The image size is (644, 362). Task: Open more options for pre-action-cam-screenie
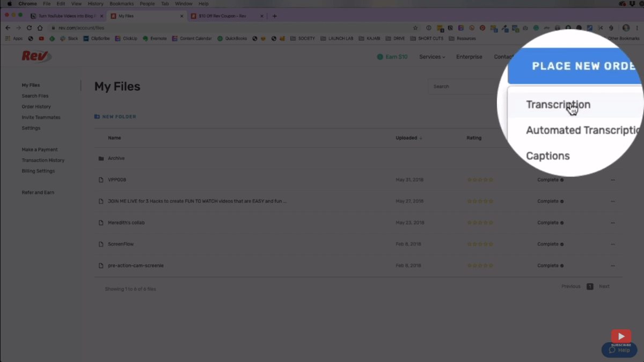pyautogui.click(x=613, y=265)
